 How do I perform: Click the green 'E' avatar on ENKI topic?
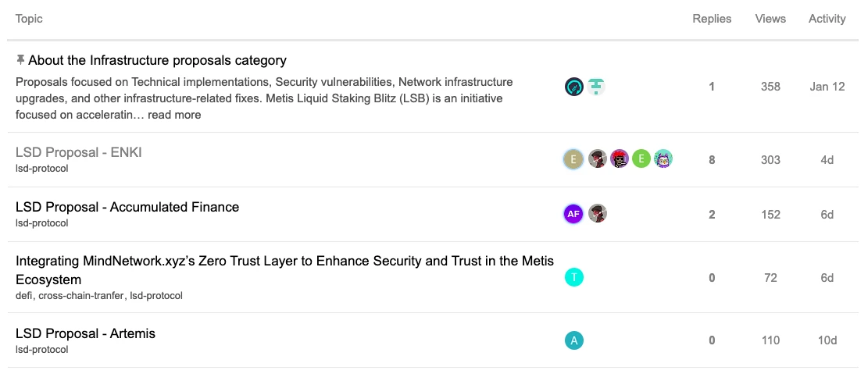(x=641, y=159)
